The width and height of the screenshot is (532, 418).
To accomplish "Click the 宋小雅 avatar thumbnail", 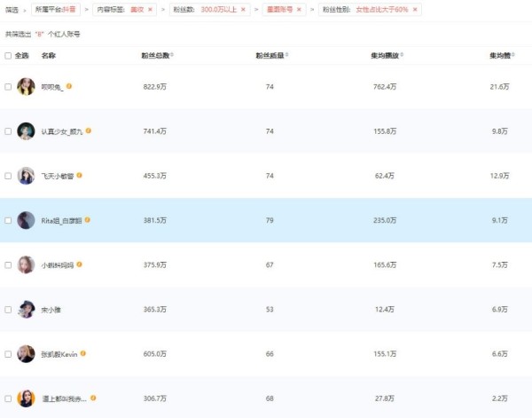I will (27, 310).
